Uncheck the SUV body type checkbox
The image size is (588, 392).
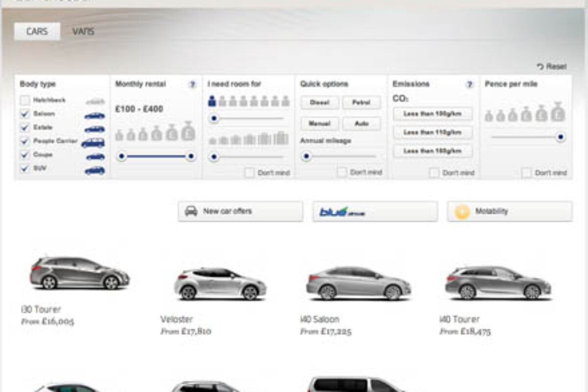[x=25, y=169]
